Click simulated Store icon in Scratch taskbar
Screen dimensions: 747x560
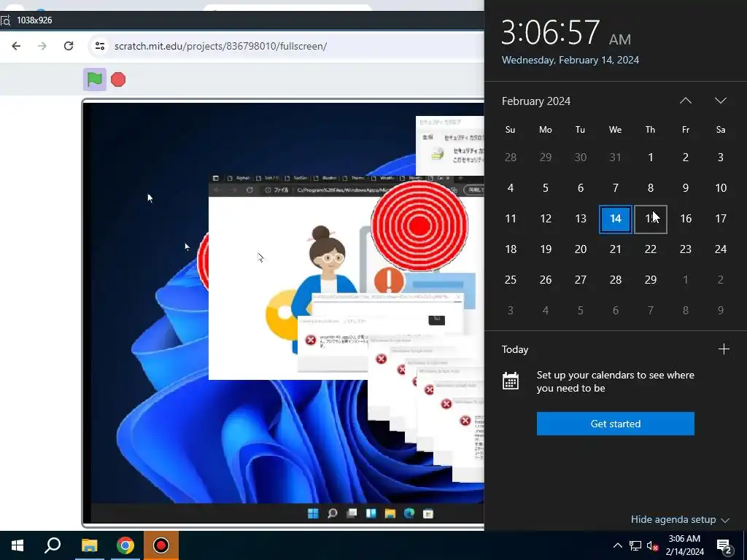[x=428, y=513]
